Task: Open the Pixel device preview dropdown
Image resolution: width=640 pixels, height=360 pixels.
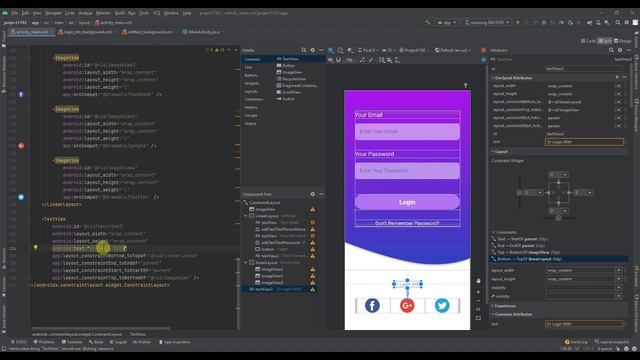Action: coord(368,50)
